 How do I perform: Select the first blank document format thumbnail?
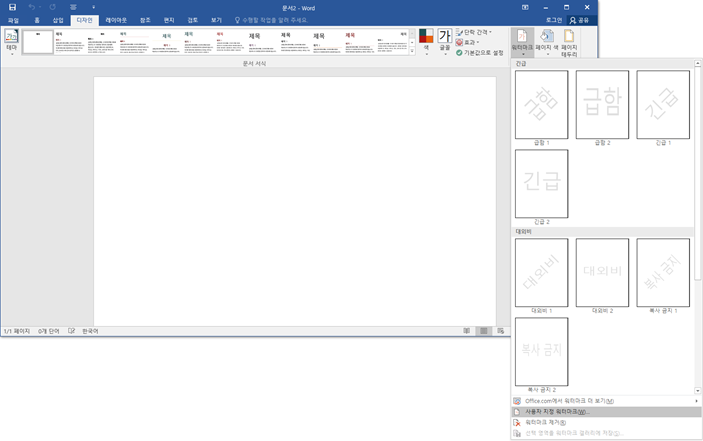click(x=38, y=42)
